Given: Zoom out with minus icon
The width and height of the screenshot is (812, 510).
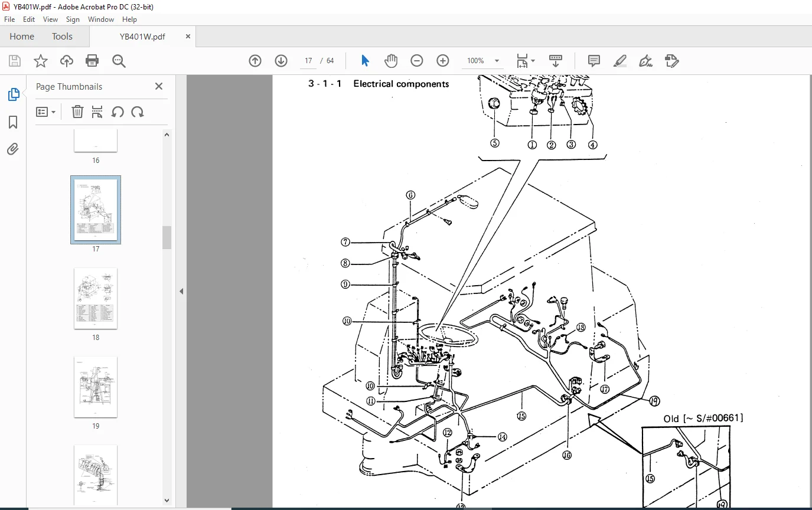Looking at the screenshot, I should [x=417, y=61].
